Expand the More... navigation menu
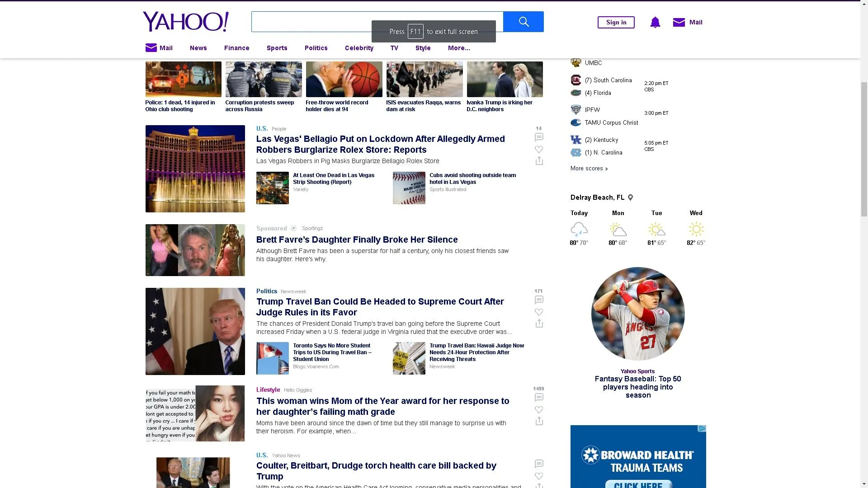 point(459,48)
